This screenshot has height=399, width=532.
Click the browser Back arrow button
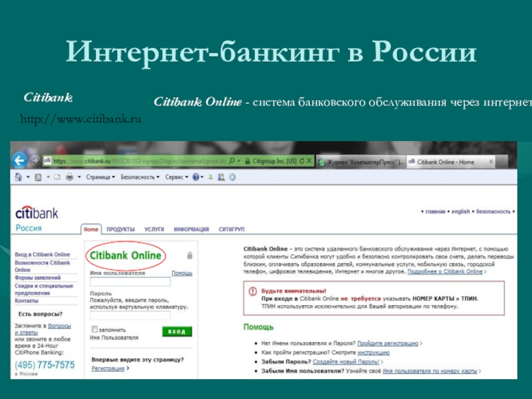(x=19, y=160)
